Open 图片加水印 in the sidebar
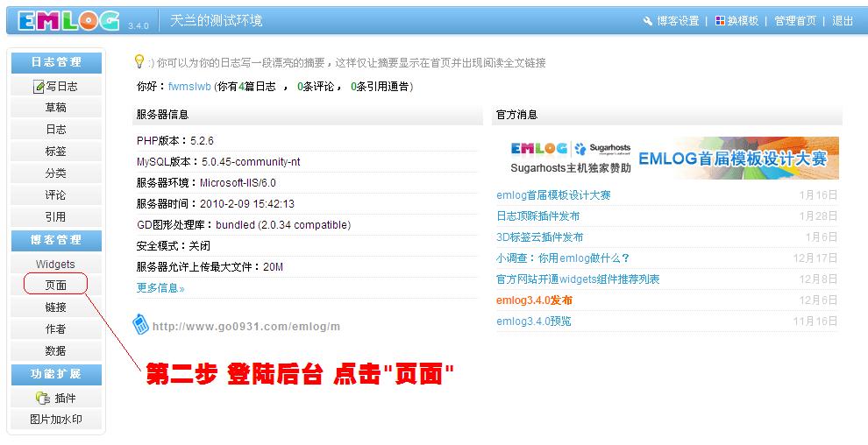The height and width of the screenshot is (445, 868). [56, 420]
